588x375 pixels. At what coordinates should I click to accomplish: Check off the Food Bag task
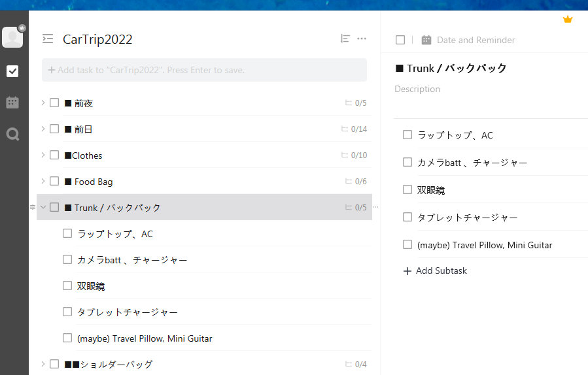pyautogui.click(x=54, y=182)
